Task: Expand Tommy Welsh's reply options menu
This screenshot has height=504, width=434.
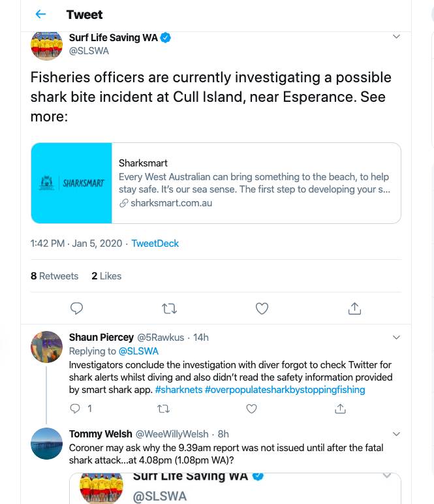Action: click(x=396, y=434)
